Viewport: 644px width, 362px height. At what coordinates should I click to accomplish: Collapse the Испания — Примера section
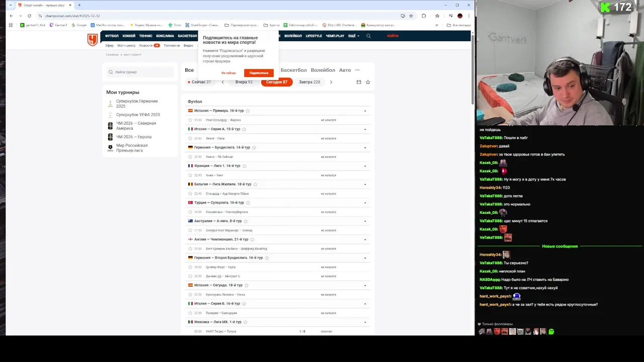tap(365, 111)
